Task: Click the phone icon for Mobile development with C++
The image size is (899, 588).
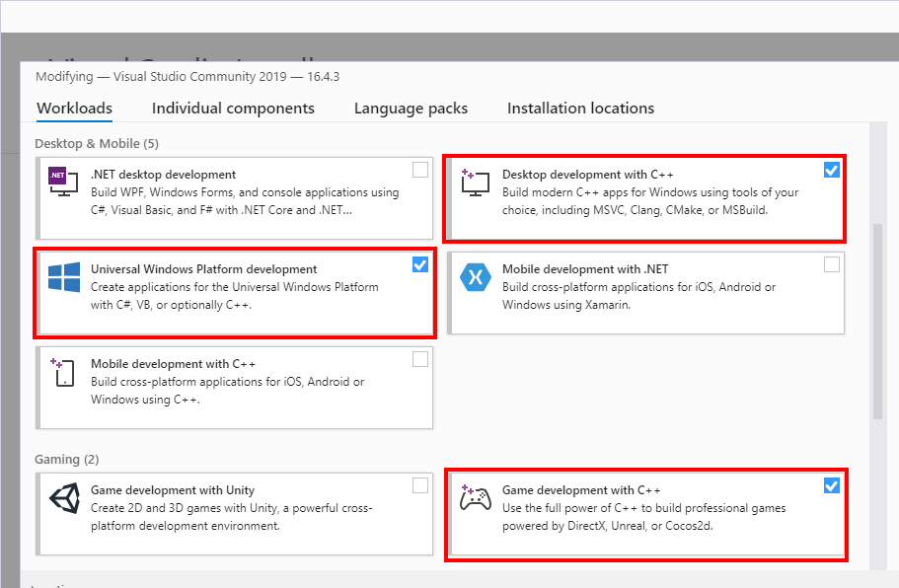Action: coord(62,372)
